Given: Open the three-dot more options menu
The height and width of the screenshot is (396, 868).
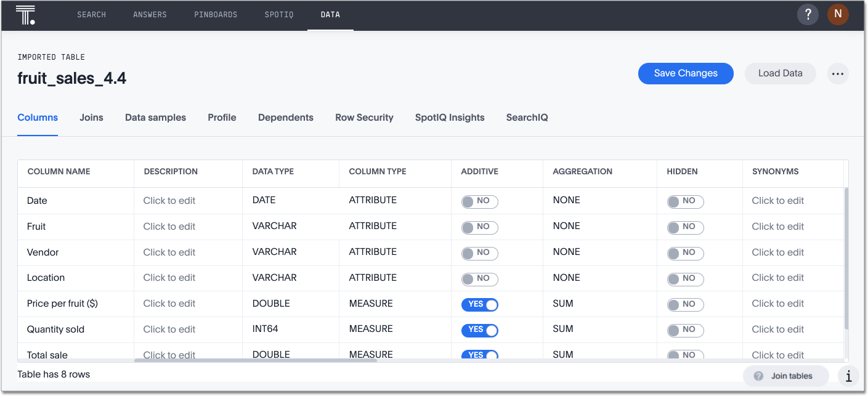Looking at the screenshot, I should (x=837, y=74).
